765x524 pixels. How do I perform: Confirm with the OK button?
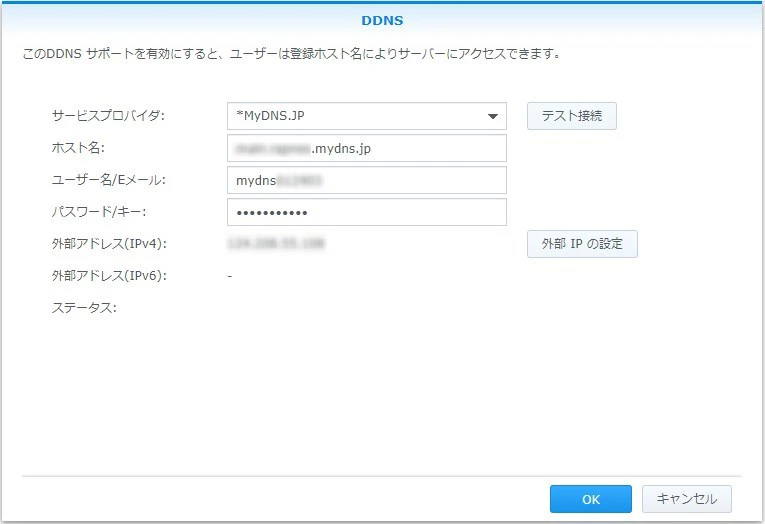pyautogui.click(x=590, y=499)
